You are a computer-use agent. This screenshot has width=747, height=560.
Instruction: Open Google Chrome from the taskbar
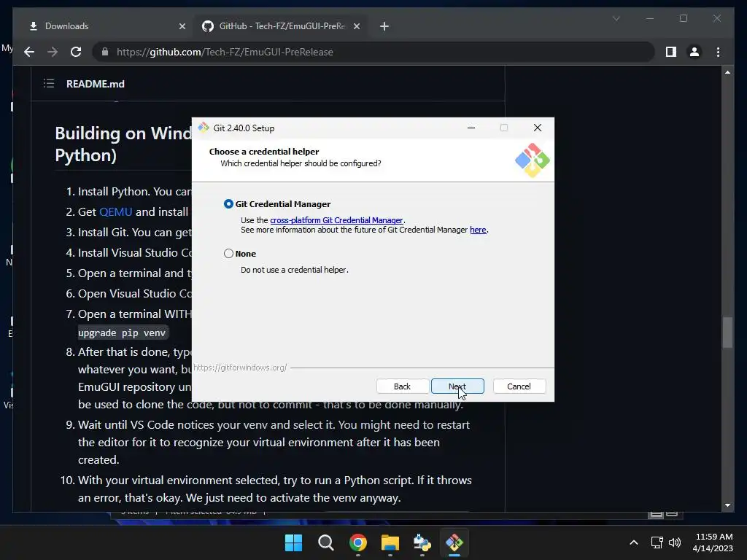pyautogui.click(x=357, y=542)
